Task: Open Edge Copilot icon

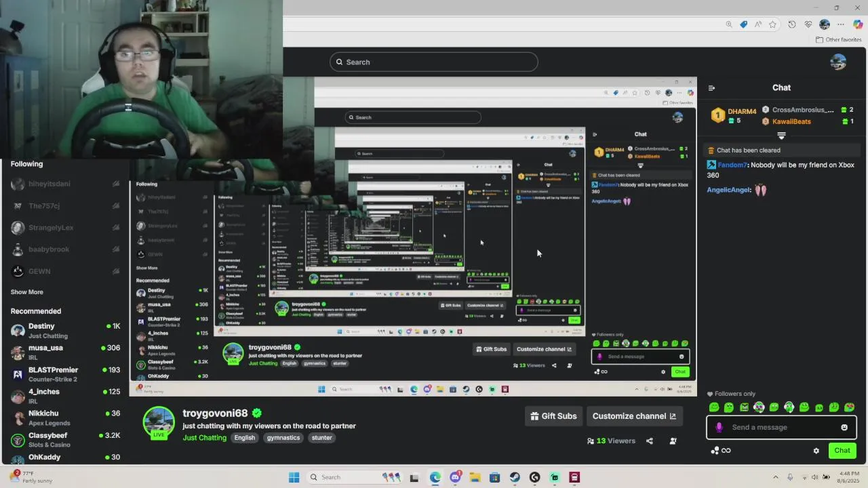Action: pyautogui.click(x=857, y=24)
